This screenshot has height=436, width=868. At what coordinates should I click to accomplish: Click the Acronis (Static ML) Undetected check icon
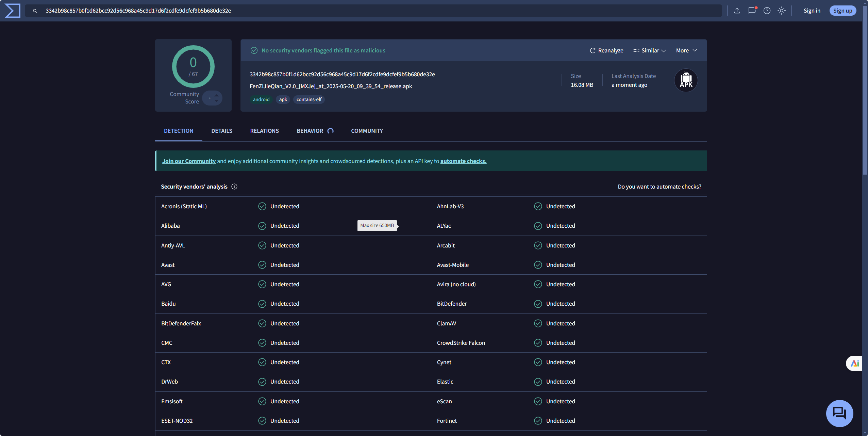(x=262, y=206)
